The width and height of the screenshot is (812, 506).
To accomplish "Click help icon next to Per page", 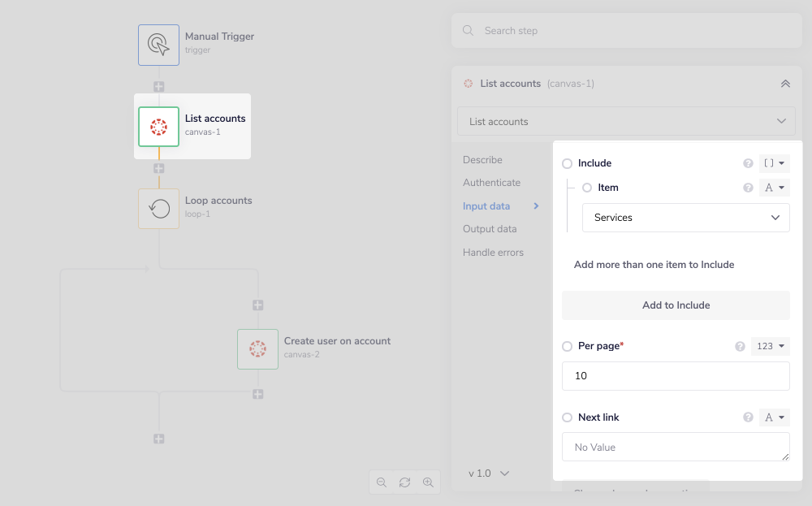I will [x=740, y=347].
